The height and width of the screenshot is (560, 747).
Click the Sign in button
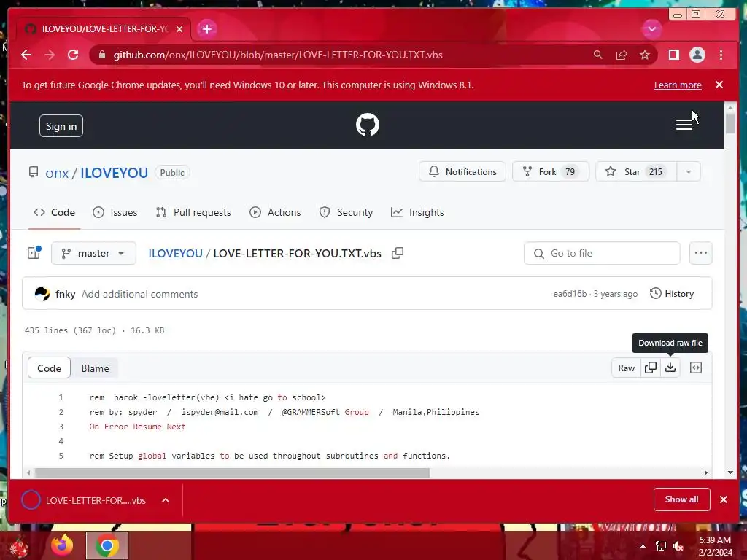point(61,126)
